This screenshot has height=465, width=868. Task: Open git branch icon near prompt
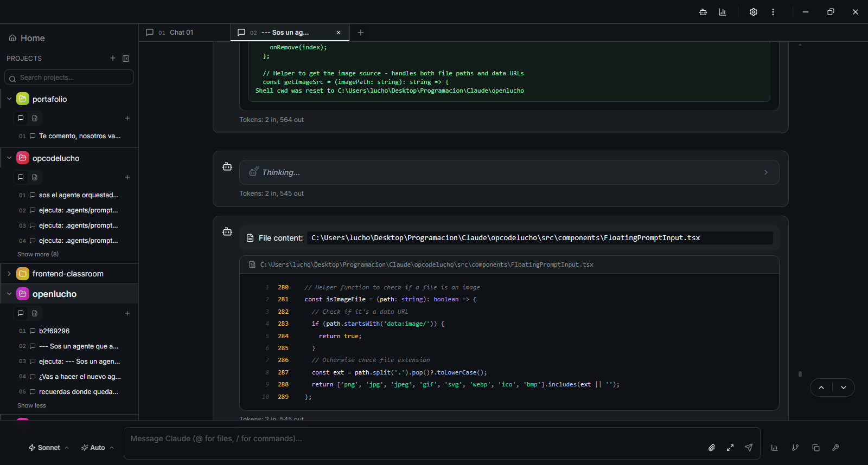pos(795,448)
